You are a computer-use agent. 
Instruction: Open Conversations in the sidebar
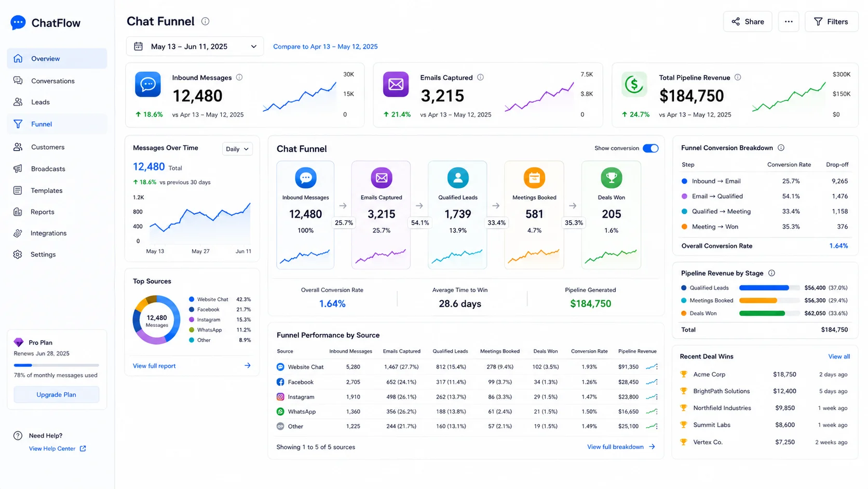57,81
